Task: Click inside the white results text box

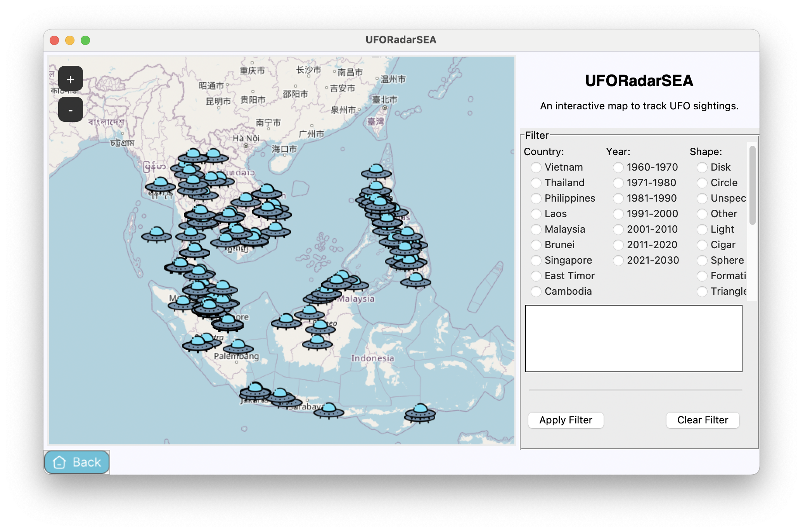Action: tap(633, 338)
